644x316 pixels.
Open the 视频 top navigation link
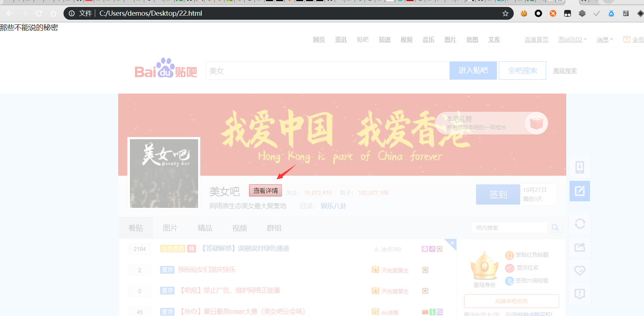[x=406, y=39]
